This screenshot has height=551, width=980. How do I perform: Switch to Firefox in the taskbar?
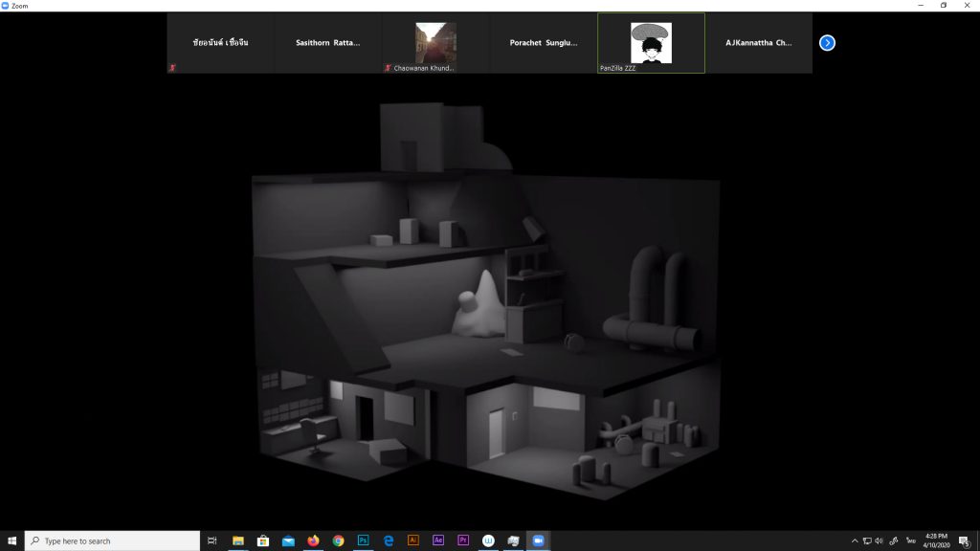click(313, 540)
